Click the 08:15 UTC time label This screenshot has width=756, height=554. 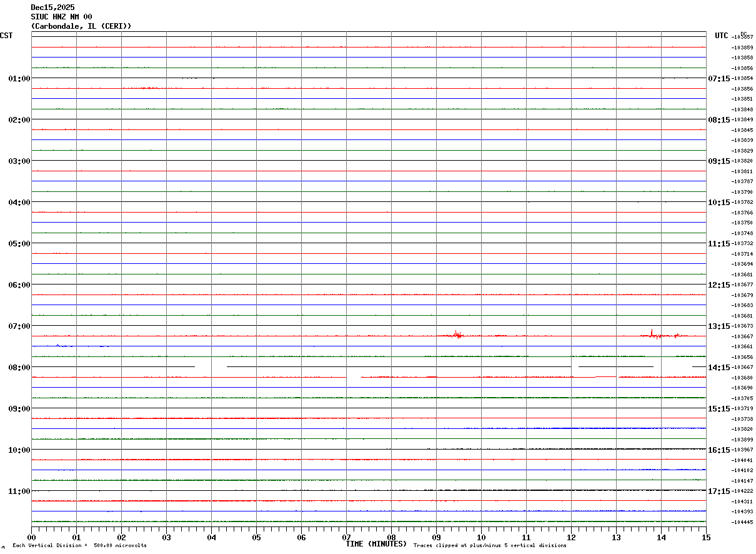coord(719,119)
